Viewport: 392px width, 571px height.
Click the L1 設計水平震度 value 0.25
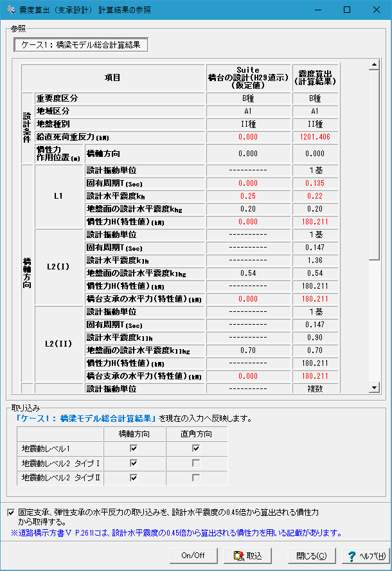[248, 196]
